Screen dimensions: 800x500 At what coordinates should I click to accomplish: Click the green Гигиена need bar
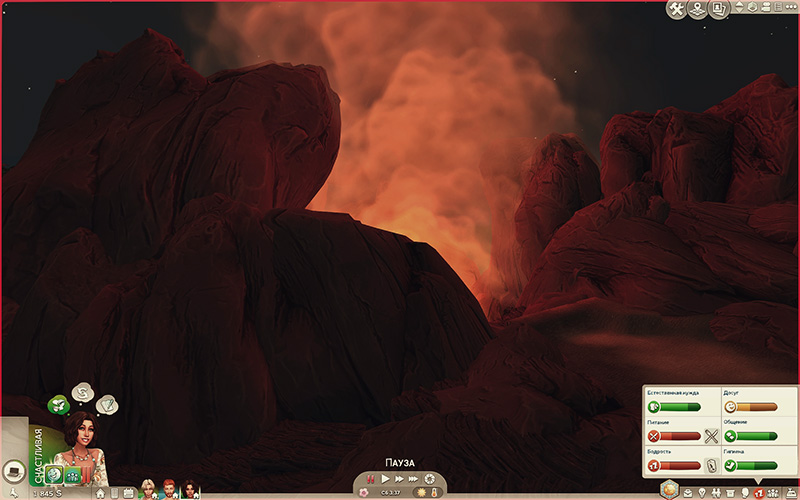coord(751,465)
